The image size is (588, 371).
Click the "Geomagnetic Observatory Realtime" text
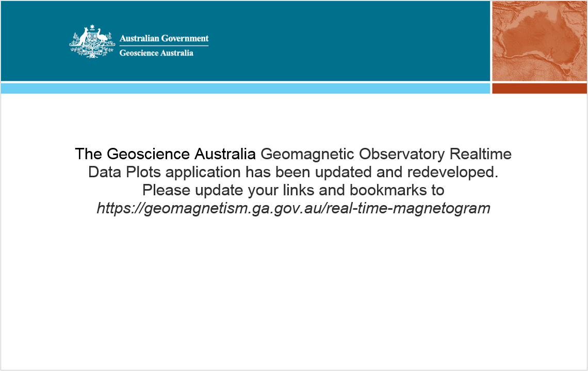pyautogui.click(x=386, y=154)
